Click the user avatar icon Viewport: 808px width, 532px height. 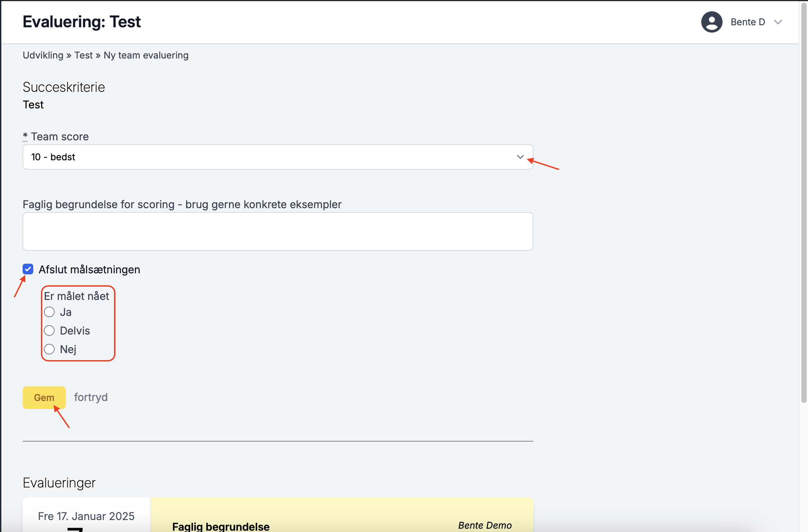[712, 22]
